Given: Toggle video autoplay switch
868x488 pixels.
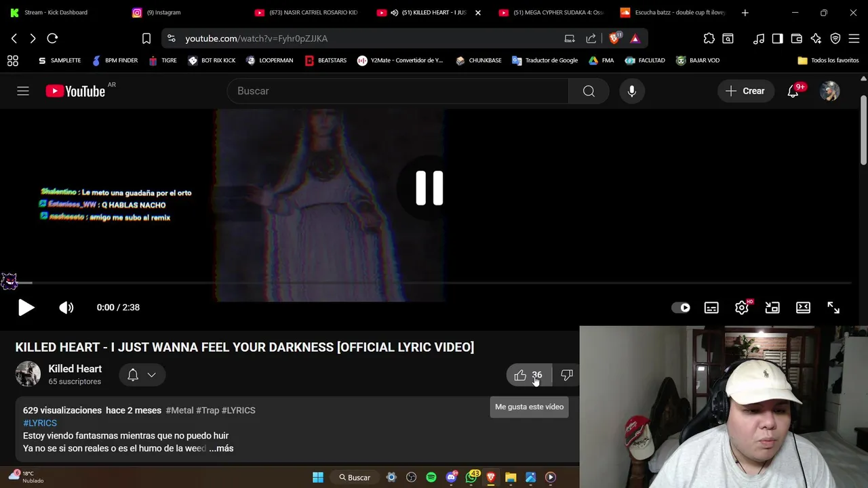Looking at the screenshot, I should click(x=681, y=308).
